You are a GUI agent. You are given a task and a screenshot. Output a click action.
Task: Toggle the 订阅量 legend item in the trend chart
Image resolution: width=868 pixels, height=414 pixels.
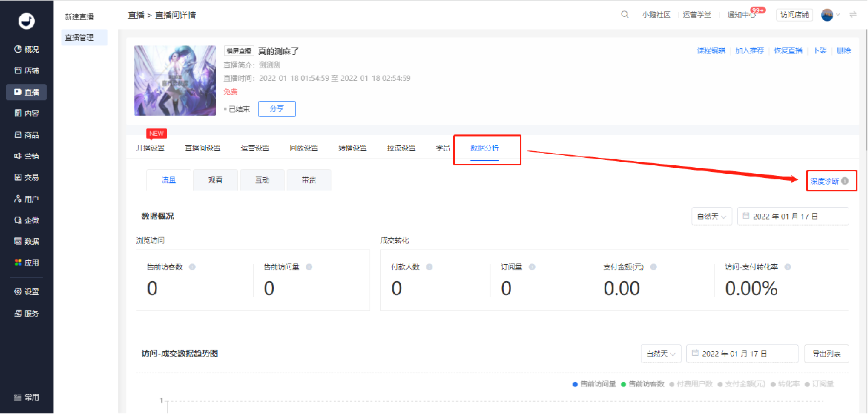[x=819, y=384]
